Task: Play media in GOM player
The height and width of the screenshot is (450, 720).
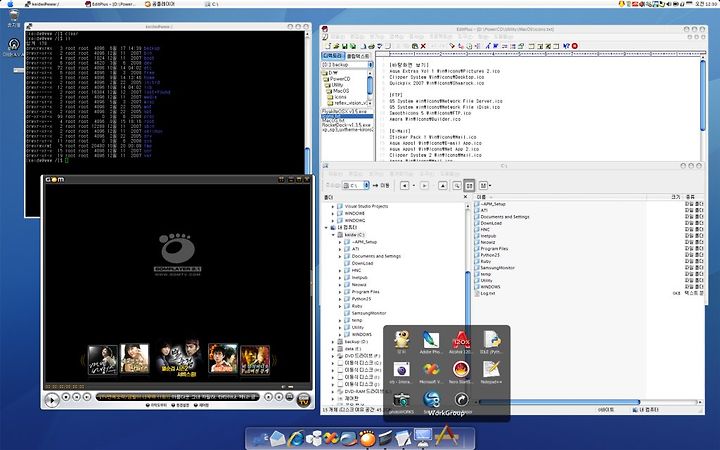Action: click(52, 400)
